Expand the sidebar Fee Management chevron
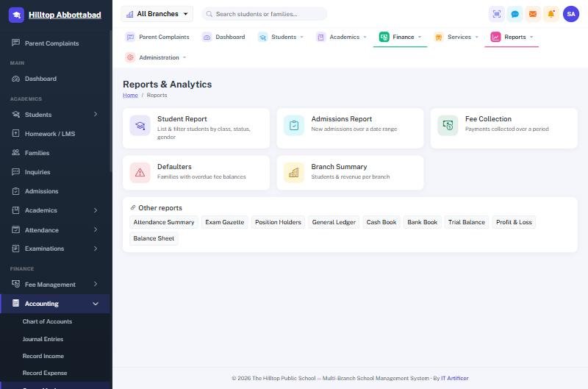The width and height of the screenshot is (588, 389). (x=96, y=284)
